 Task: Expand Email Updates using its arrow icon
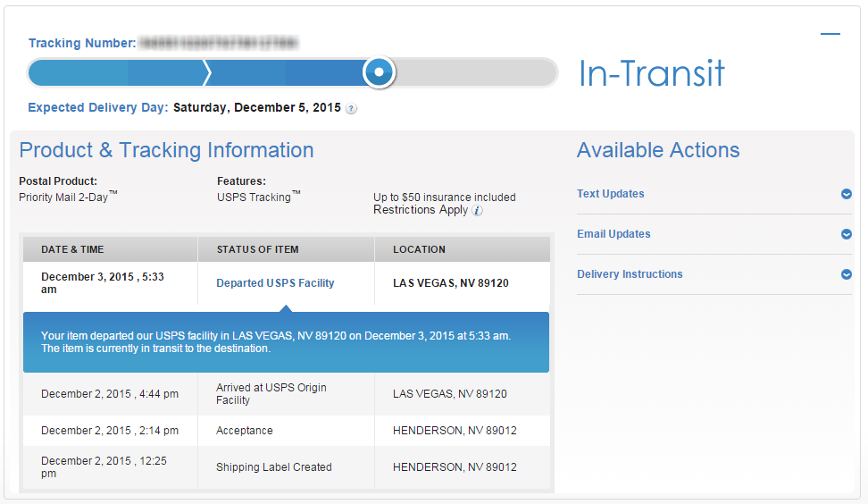point(846,234)
